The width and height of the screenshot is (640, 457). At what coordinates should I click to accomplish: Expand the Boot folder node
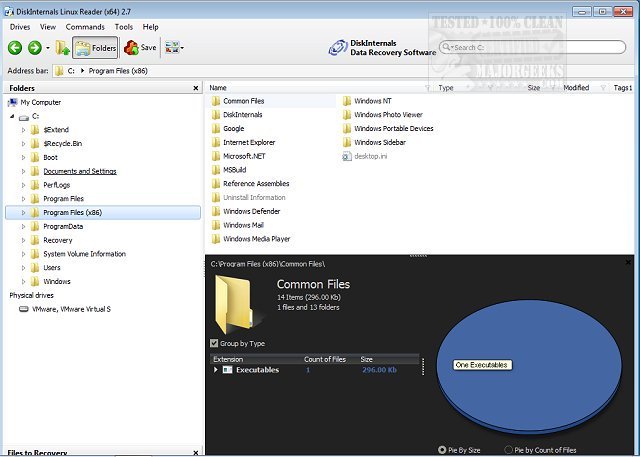pyautogui.click(x=23, y=158)
